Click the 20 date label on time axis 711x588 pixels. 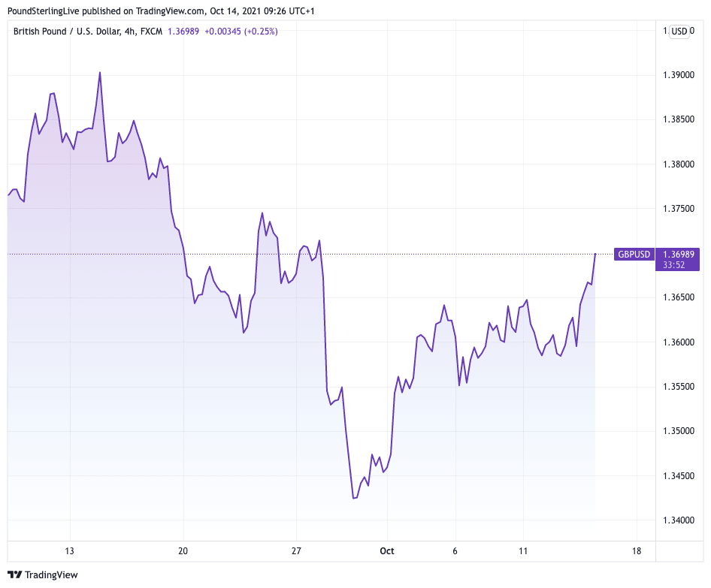click(x=183, y=551)
